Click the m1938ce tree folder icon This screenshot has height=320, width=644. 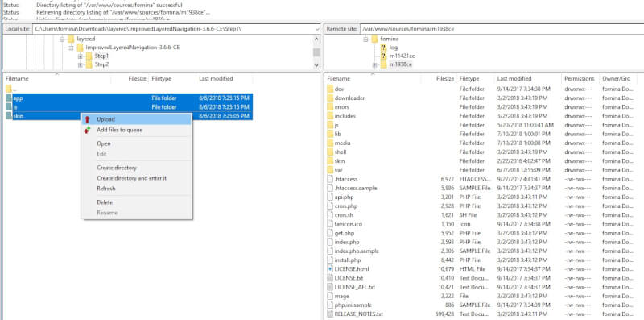(383, 64)
